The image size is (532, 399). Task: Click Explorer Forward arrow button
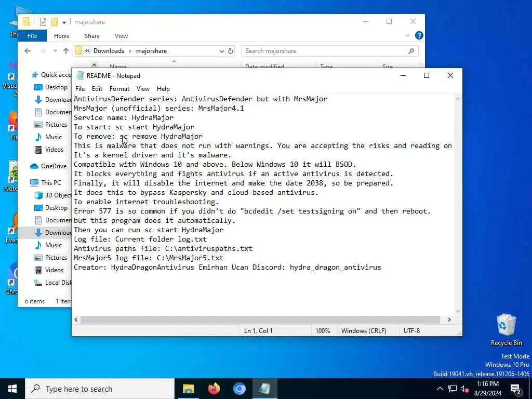click(43, 51)
